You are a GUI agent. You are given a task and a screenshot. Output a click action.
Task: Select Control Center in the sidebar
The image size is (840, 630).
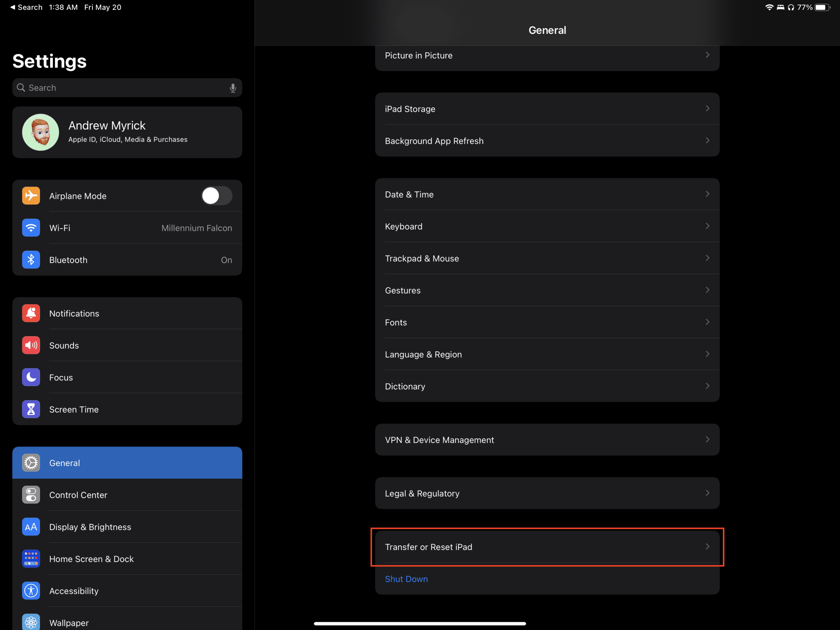[127, 495]
